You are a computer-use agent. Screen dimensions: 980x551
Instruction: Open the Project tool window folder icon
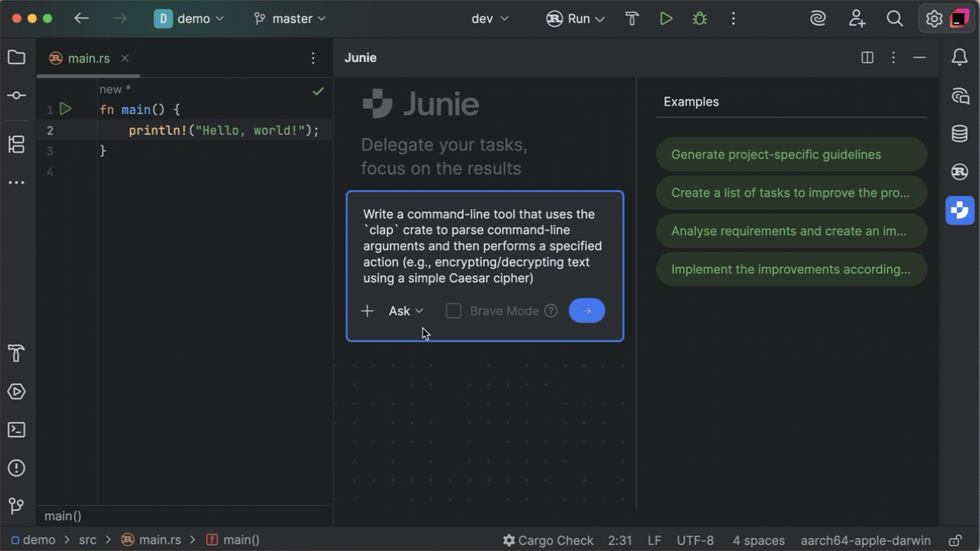click(16, 57)
